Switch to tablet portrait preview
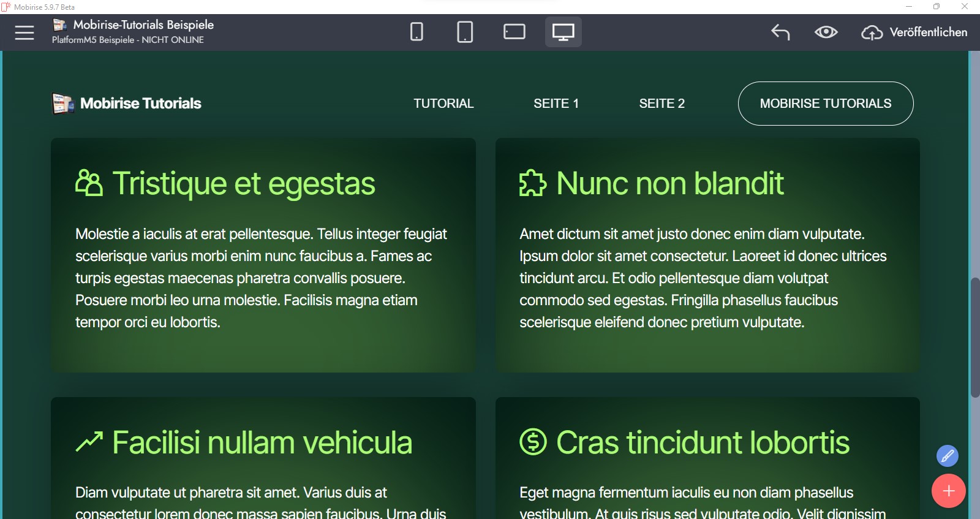Viewport: 980px width, 519px height. [465, 32]
